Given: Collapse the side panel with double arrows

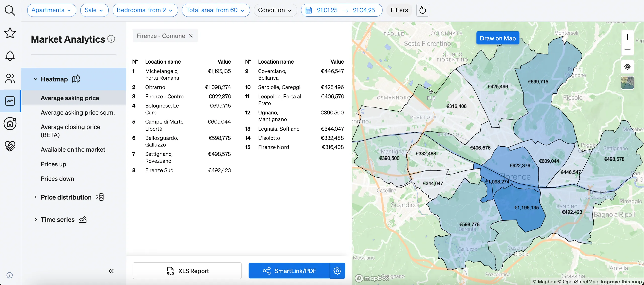Looking at the screenshot, I should (x=111, y=271).
